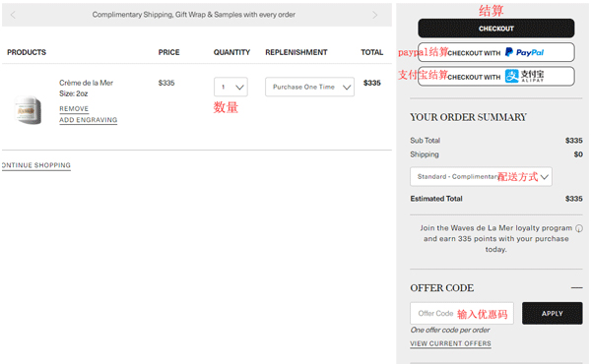Click the Estimated Total label
591x364 pixels.
coord(436,199)
